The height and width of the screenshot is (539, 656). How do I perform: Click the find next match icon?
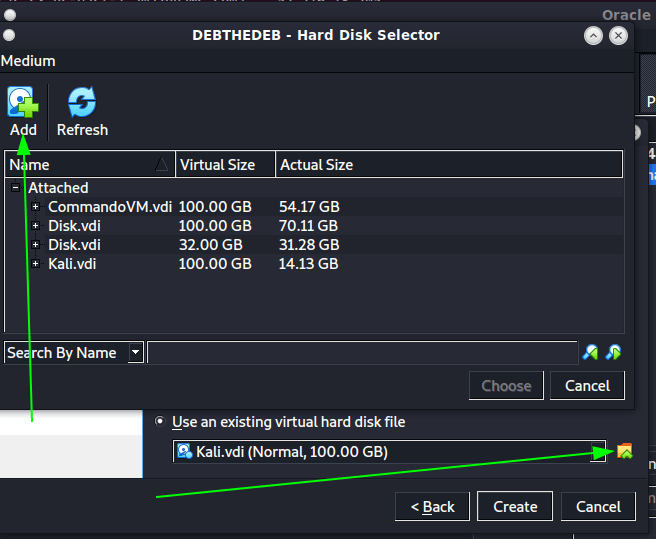pos(613,352)
